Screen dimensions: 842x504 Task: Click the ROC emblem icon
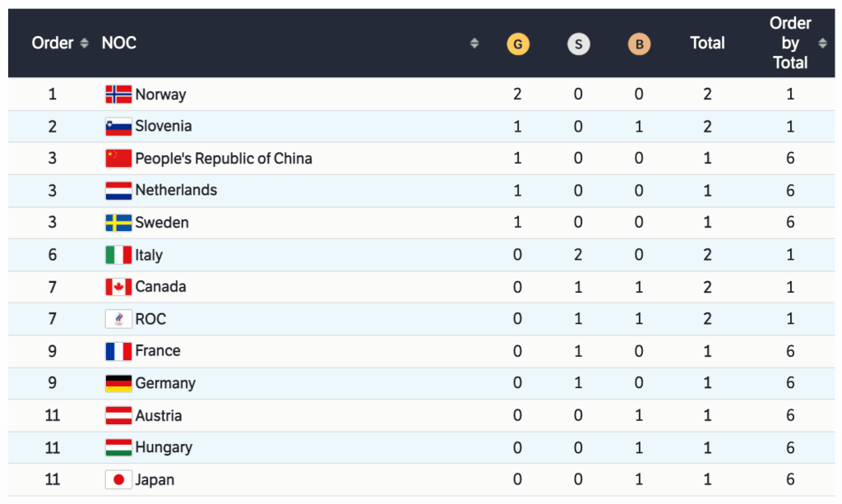[x=118, y=319]
